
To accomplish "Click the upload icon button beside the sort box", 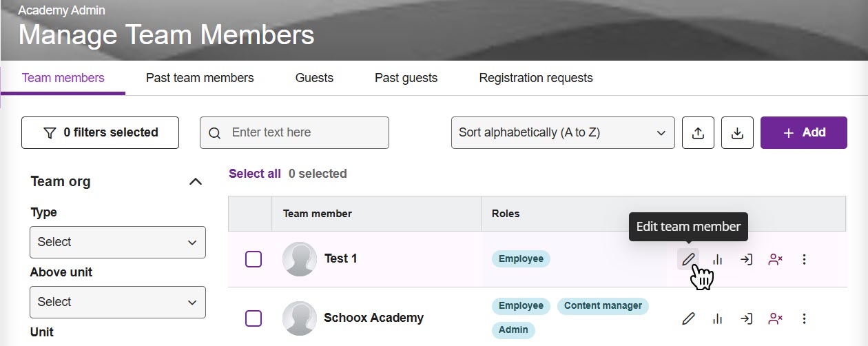I will (698, 133).
